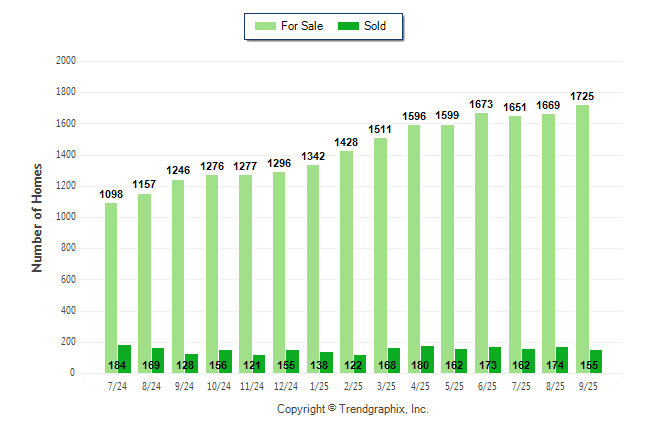Viewport: 646px width, 434px height.
Task: Click the Trendgraphix copyright text
Action: click(352, 409)
